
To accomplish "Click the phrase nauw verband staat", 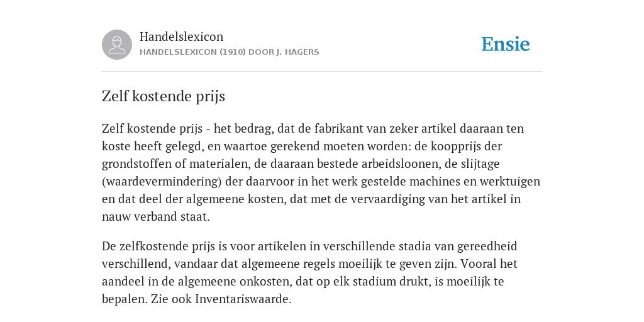I will pyautogui.click(x=156, y=217).
